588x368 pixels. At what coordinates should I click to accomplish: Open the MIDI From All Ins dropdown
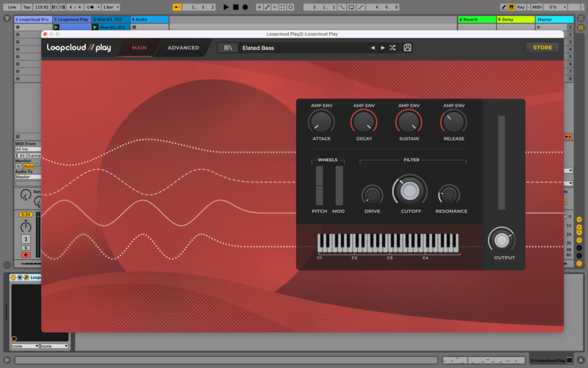pyautogui.click(x=28, y=149)
